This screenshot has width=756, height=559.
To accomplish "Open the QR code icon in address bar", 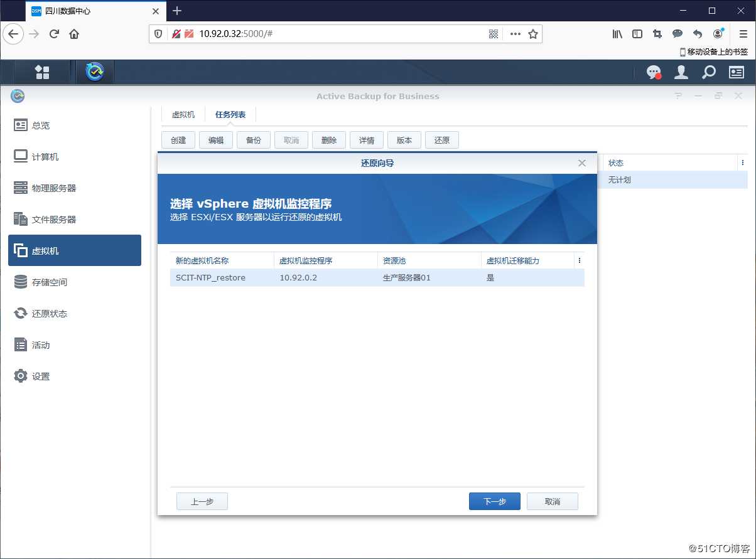I will 494,34.
